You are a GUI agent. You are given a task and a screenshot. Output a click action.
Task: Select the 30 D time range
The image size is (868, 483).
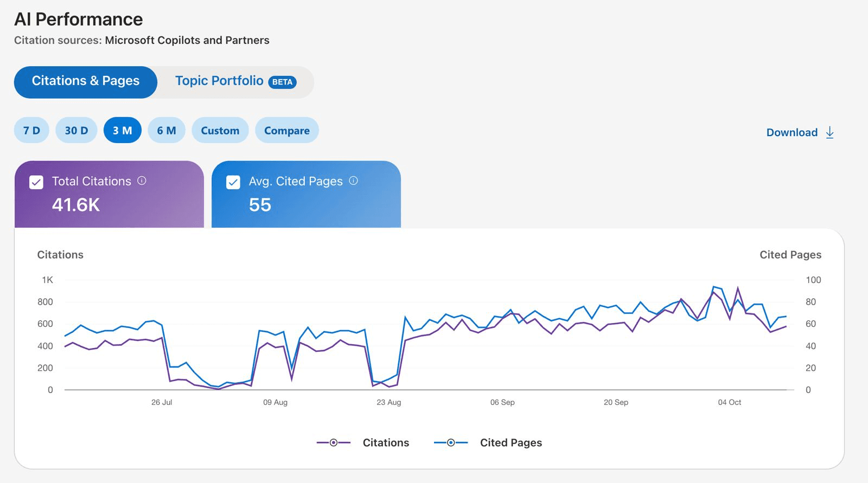pos(76,130)
